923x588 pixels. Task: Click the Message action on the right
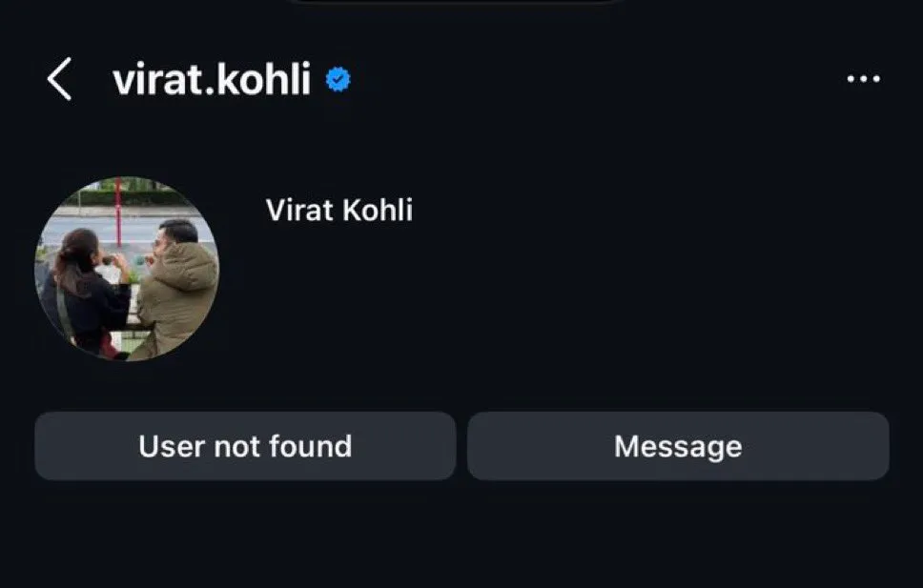(679, 445)
